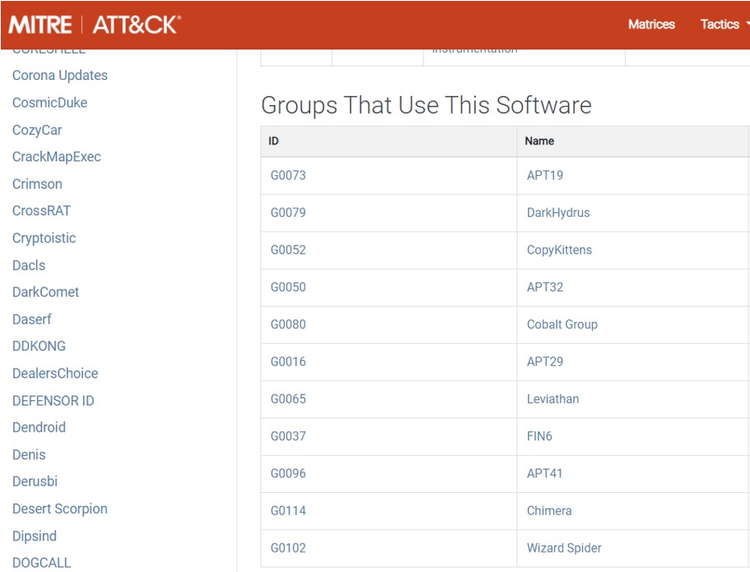Open group ID G0052
This screenshot has width=750, height=572.
point(288,250)
